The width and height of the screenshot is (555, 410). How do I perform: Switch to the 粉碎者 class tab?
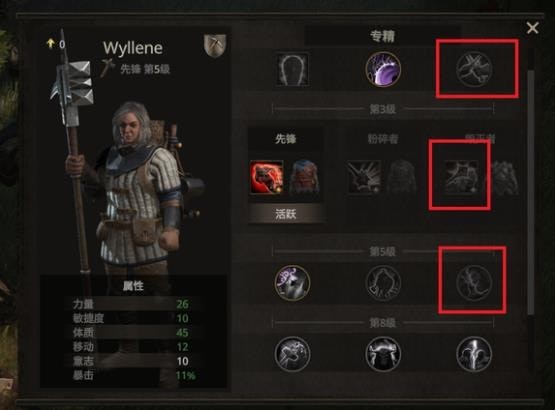point(383,139)
